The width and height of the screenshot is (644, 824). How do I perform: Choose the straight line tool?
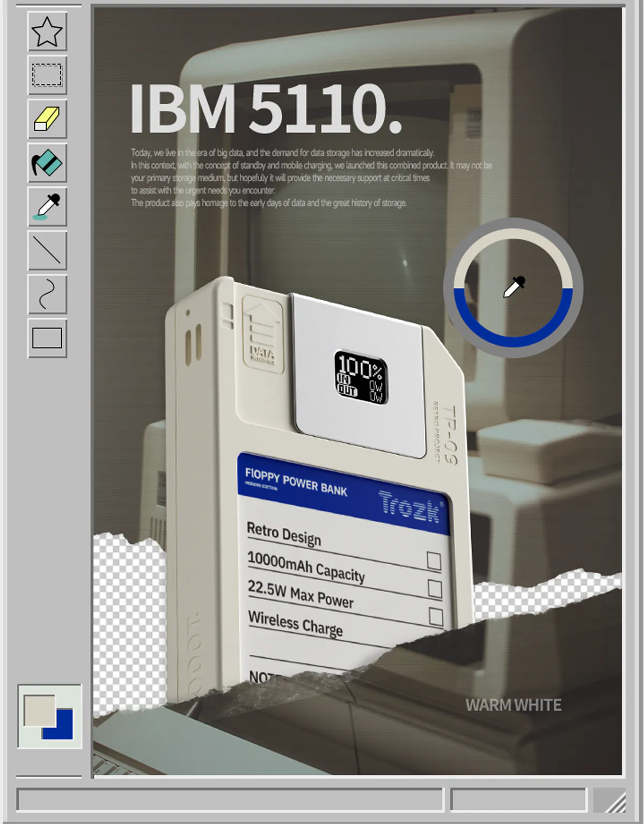(47, 251)
